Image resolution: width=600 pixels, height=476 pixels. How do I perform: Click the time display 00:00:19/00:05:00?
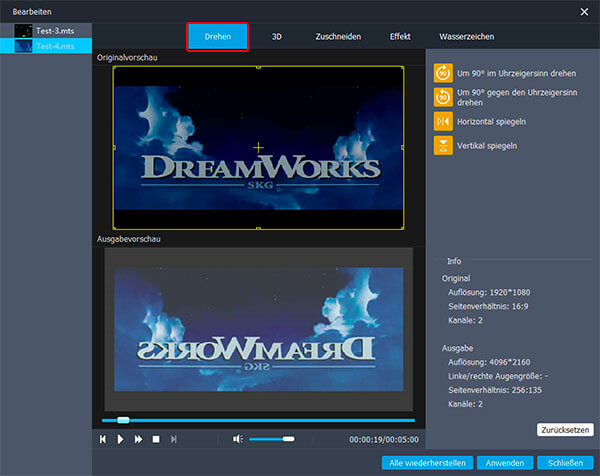coord(384,440)
